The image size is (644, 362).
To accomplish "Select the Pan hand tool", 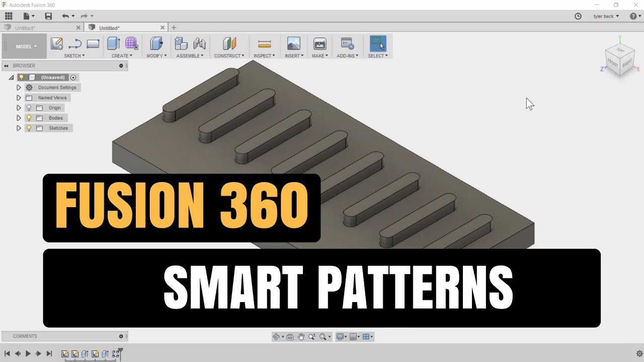I will click(301, 337).
